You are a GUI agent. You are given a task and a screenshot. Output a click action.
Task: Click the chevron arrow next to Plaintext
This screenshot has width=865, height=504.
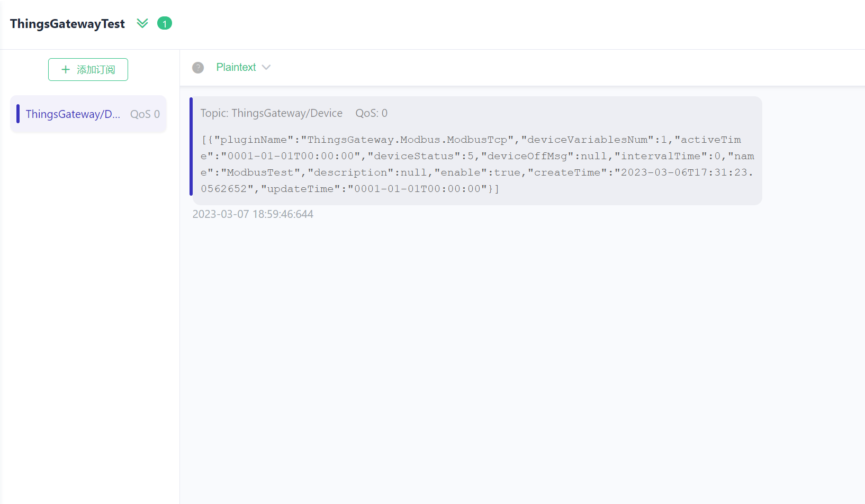coord(266,68)
